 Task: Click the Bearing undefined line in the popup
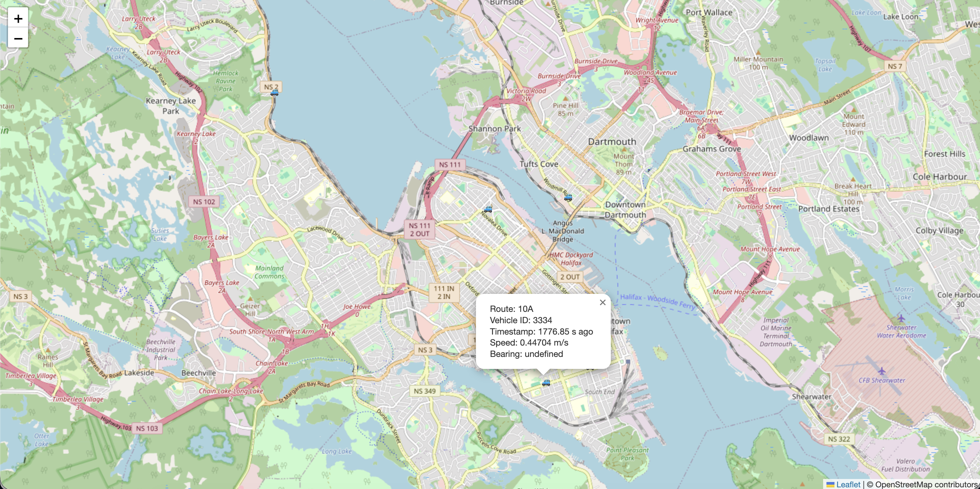click(526, 354)
